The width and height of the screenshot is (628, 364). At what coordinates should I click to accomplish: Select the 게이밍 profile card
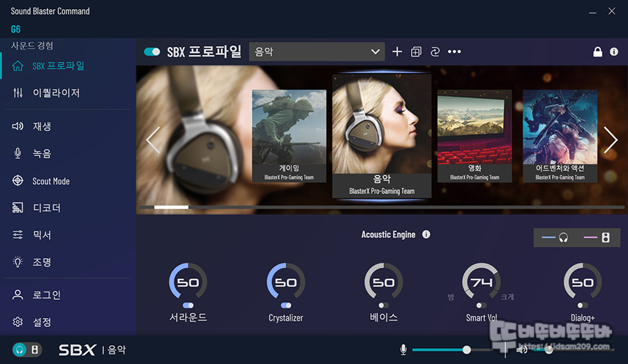(x=289, y=136)
